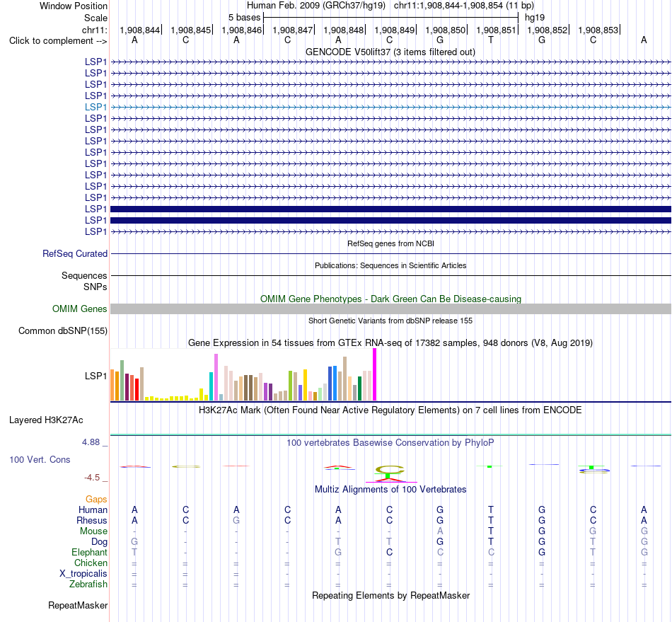Click the gray OMIM Genes item bar
The height and width of the screenshot is (622, 672).
(390, 309)
